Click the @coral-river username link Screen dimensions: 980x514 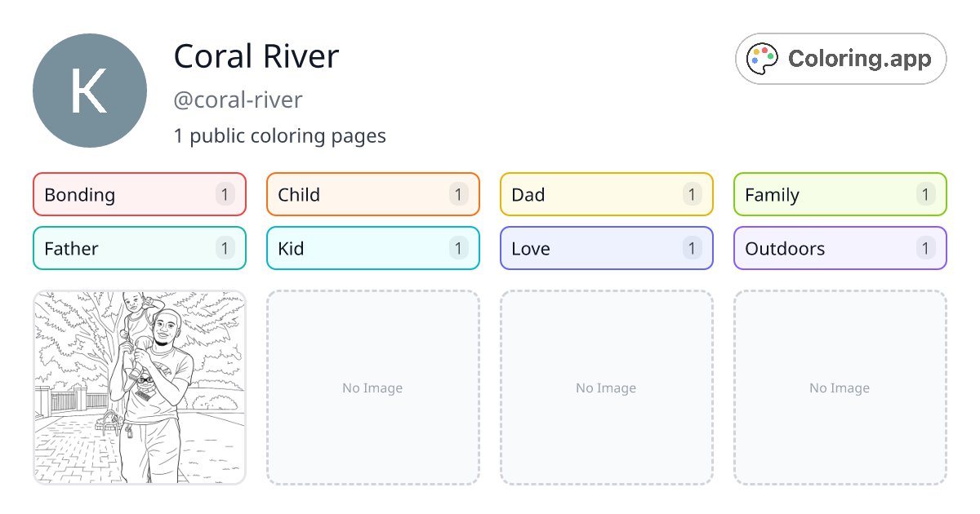click(238, 100)
